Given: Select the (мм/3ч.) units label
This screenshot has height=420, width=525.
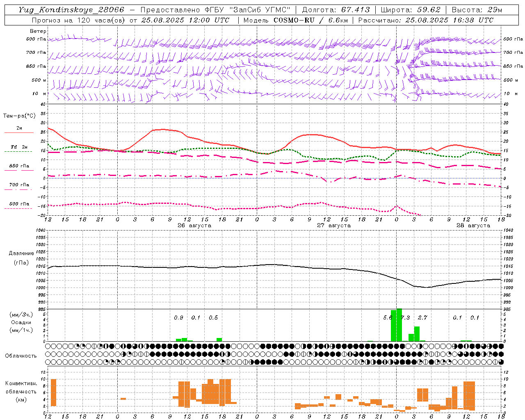Looking at the screenshot, I should [21, 315].
